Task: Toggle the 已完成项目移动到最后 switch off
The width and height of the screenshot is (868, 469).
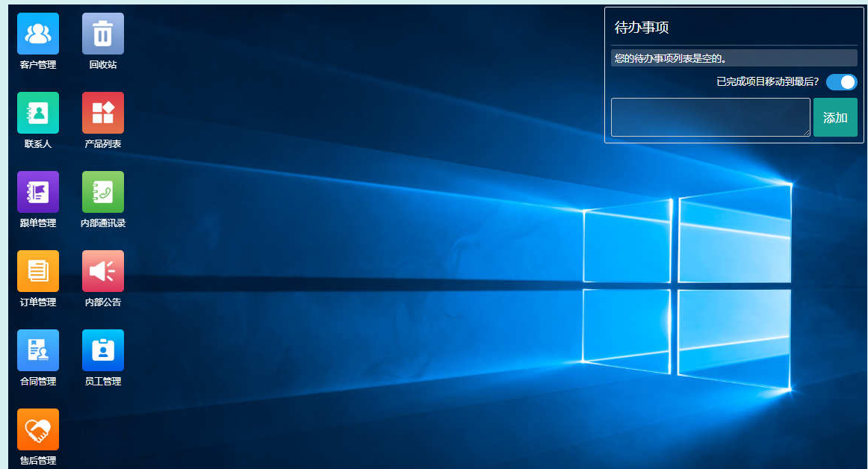Action: tap(841, 82)
